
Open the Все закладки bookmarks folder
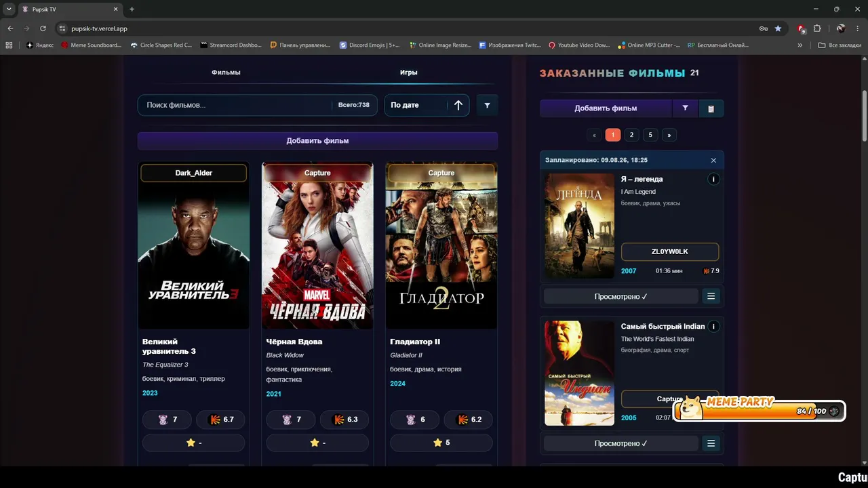[840, 45]
